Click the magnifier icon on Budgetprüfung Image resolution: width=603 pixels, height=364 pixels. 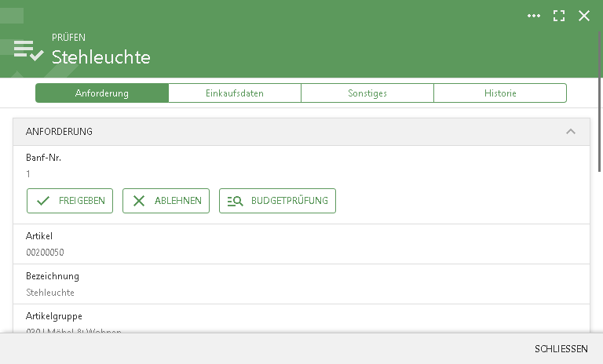pyautogui.click(x=235, y=201)
